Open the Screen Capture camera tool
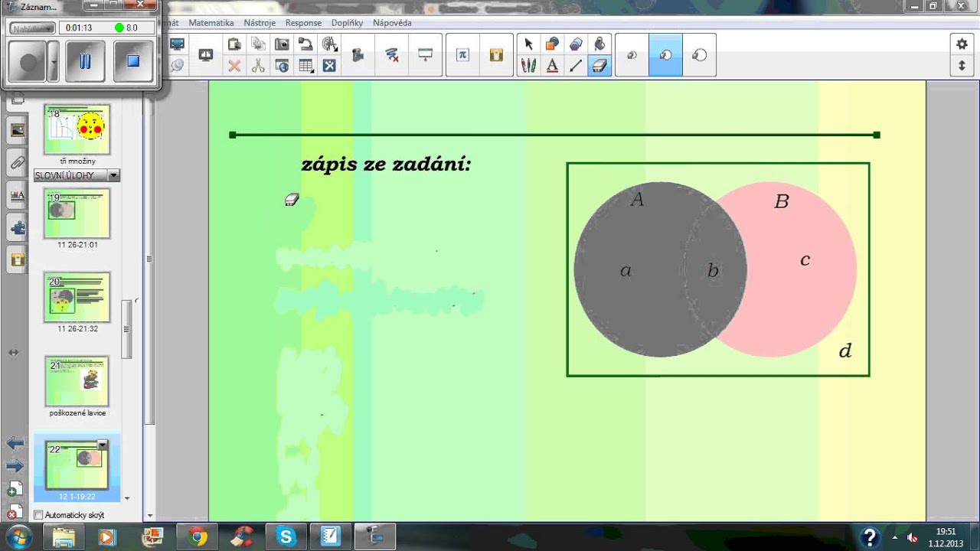980x551 pixels. pyautogui.click(x=282, y=44)
